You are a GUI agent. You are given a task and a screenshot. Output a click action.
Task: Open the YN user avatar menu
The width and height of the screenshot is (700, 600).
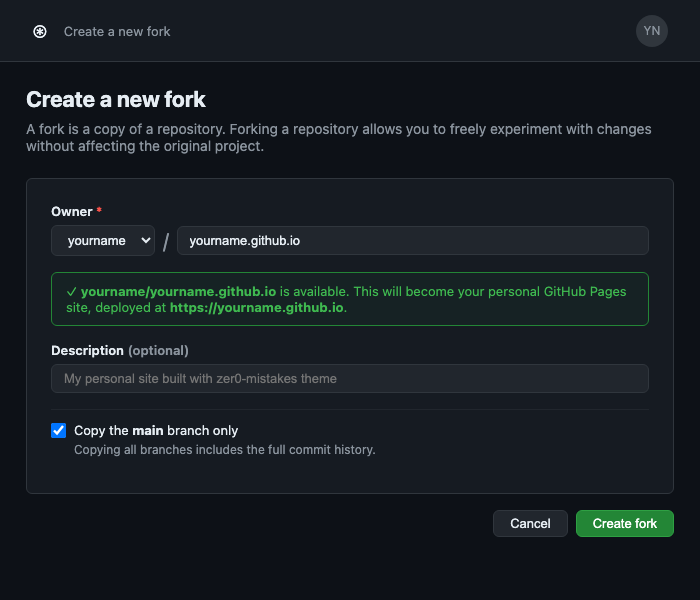point(651,31)
